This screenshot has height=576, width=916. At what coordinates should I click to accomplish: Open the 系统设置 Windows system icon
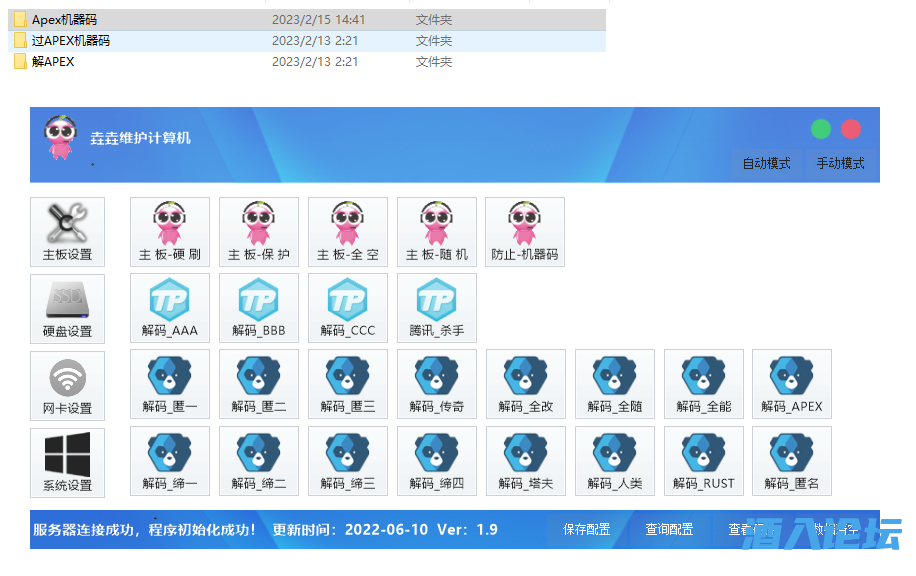(67, 462)
